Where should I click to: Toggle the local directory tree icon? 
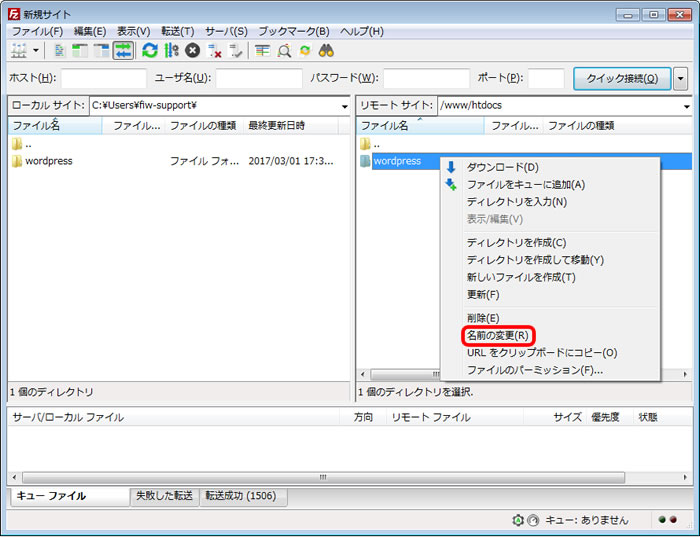point(80,50)
